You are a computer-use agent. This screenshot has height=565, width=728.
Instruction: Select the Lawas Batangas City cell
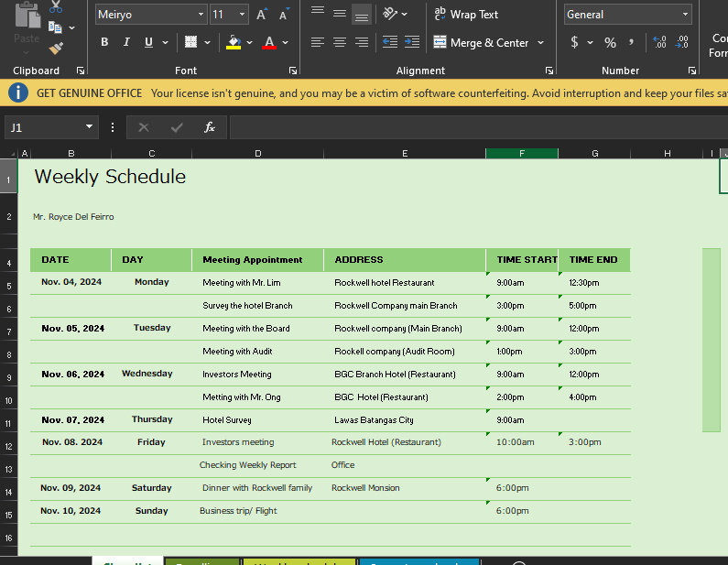(405, 420)
